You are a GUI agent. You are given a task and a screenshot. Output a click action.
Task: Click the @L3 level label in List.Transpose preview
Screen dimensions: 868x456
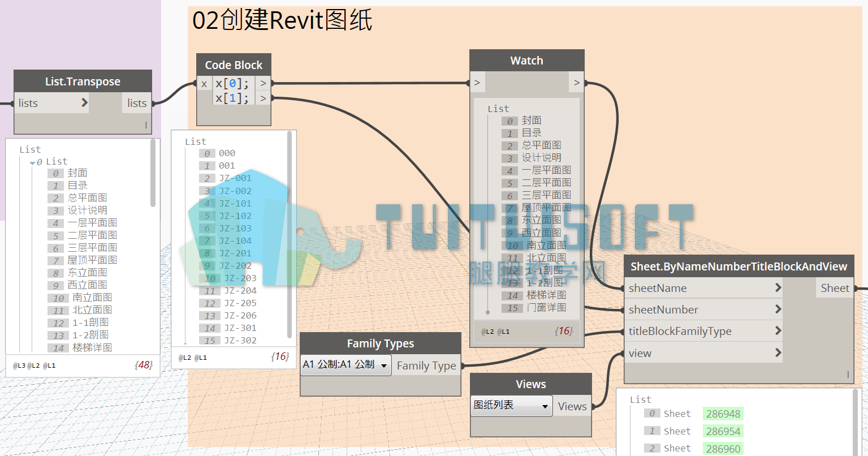(x=19, y=365)
